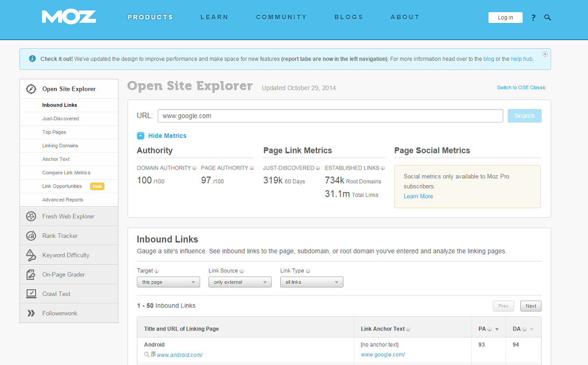
Task: Open the Anchor Text report
Action: click(x=56, y=159)
